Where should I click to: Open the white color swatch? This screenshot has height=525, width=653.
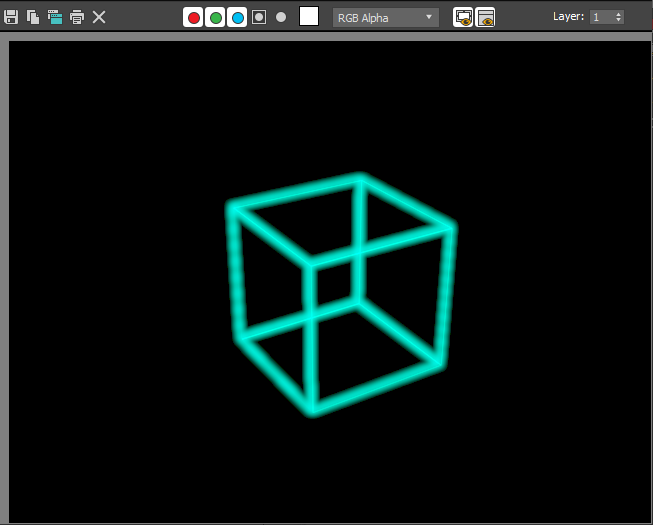point(309,17)
